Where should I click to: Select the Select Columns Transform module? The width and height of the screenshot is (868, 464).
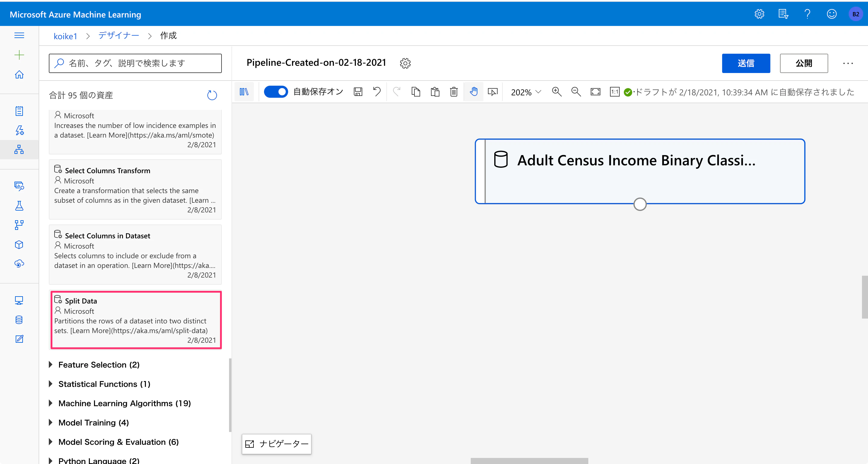[135, 189]
